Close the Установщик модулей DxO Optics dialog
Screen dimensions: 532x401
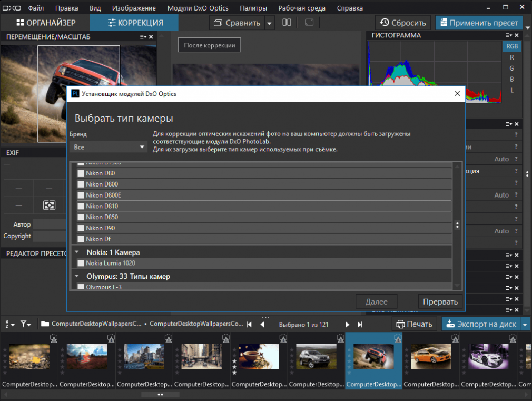tap(457, 93)
